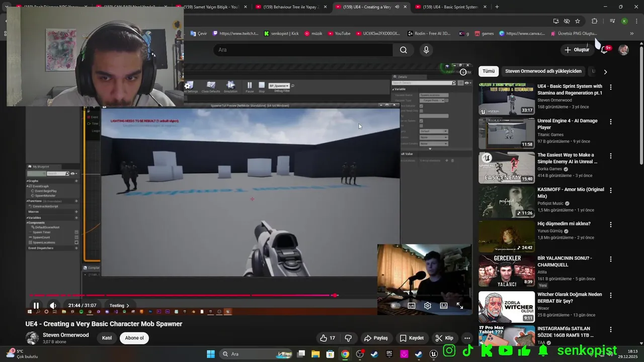Open YouTube notifications bell
The image size is (644, 362).
coord(605,50)
